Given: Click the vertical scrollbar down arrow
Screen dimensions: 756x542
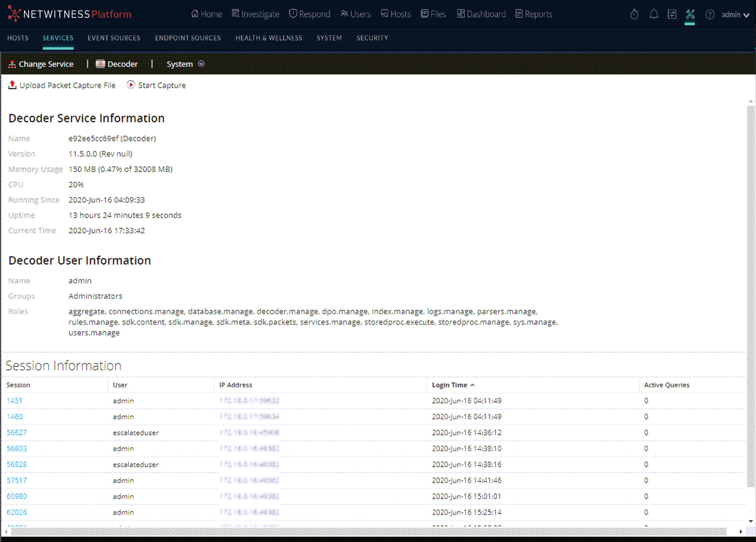Looking at the screenshot, I should click(x=750, y=521).
